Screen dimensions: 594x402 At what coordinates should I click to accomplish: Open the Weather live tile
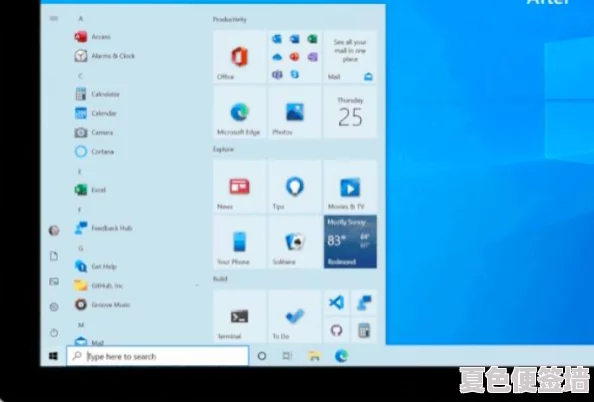click(x=350, y=242)
